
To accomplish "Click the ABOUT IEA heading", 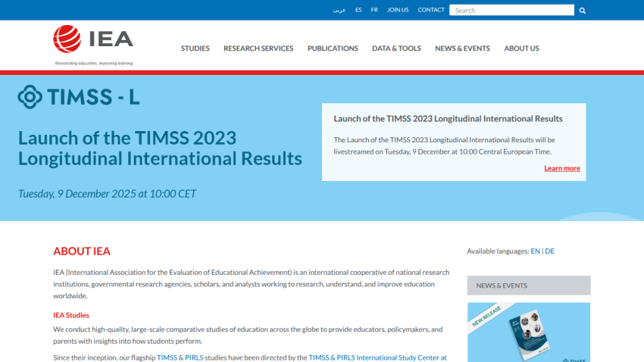I will point(82,251).
